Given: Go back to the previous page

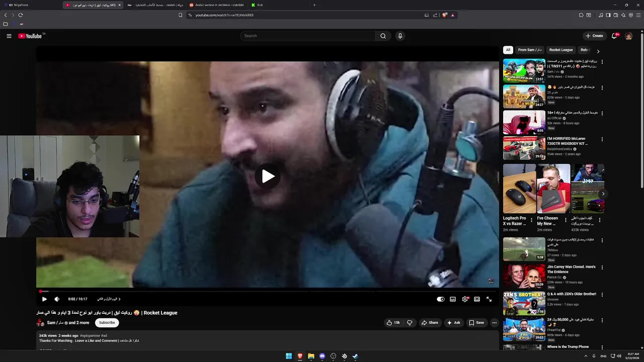Looking at the screenshot, I should [6, 15].
